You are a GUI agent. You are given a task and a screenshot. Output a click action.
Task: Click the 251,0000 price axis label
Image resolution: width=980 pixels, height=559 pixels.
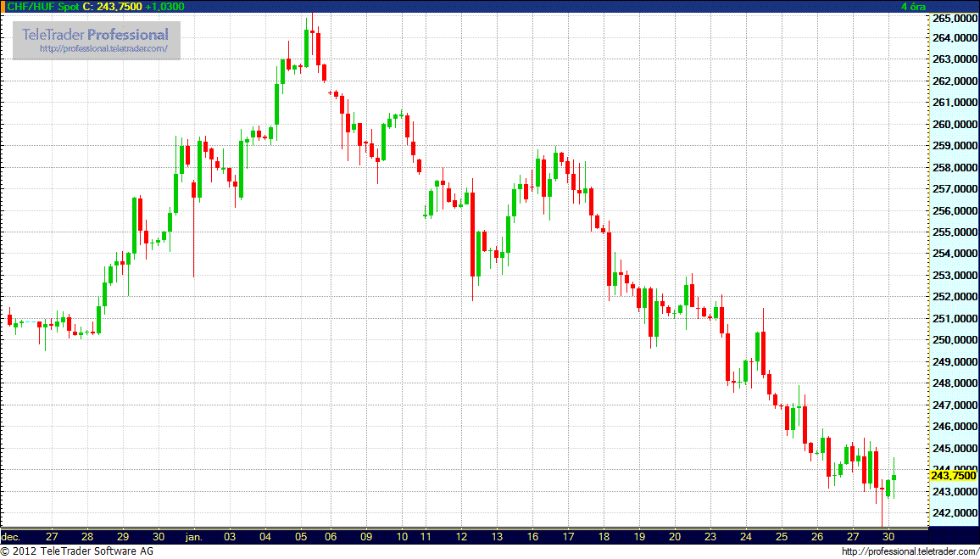[955, 319]
